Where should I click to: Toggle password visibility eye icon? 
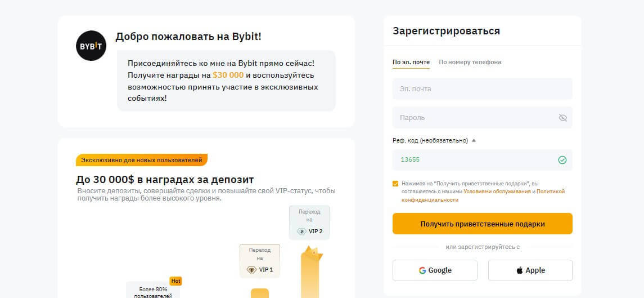[562, 118]
